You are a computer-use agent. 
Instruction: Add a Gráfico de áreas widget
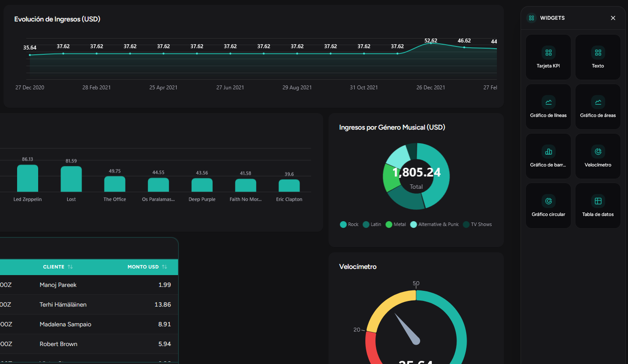pos(598,106)
